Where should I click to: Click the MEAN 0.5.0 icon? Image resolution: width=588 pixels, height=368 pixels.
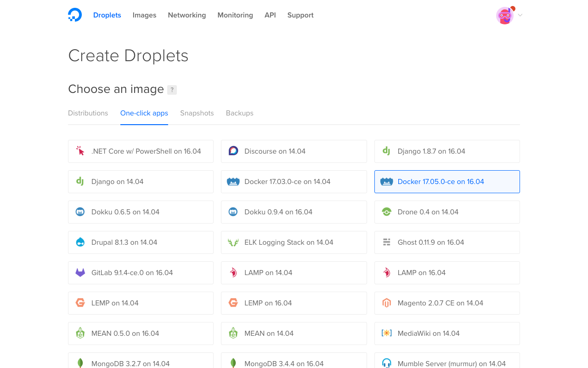[x=80, y=333]
